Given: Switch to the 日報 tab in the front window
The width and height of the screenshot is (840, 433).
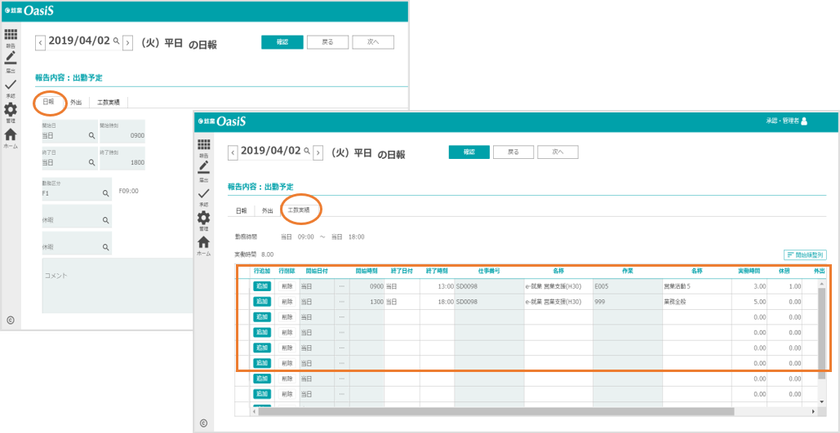Looking at the screenshot, I should (241, 211).
